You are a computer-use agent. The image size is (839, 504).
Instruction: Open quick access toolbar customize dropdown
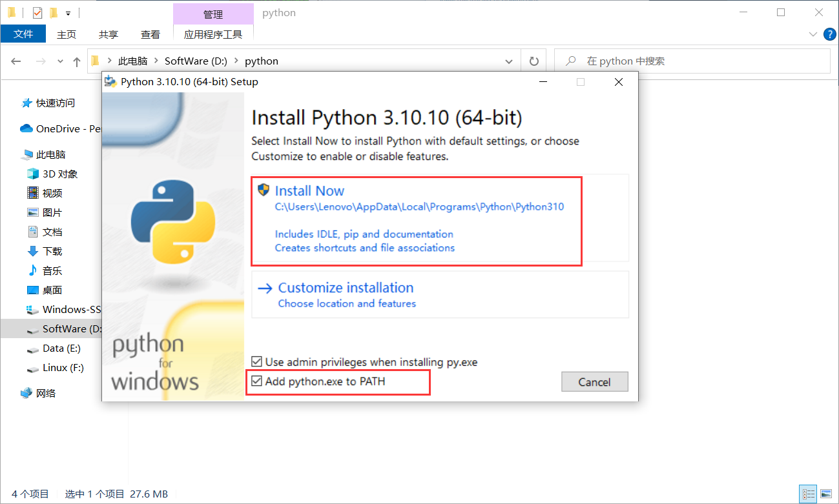68,13
